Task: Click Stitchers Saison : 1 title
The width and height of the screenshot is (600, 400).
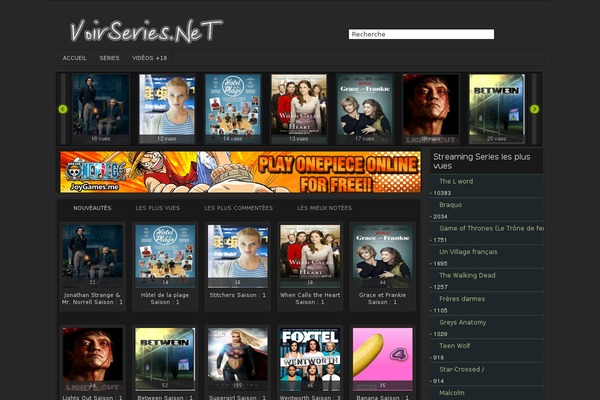Action: click(x=238, y=295)
